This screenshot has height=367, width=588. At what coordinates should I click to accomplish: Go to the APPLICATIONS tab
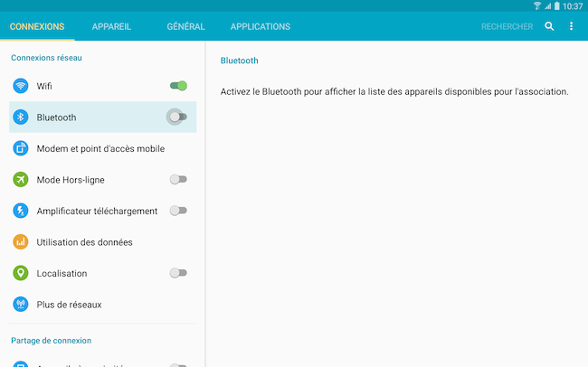click(261, 26)
